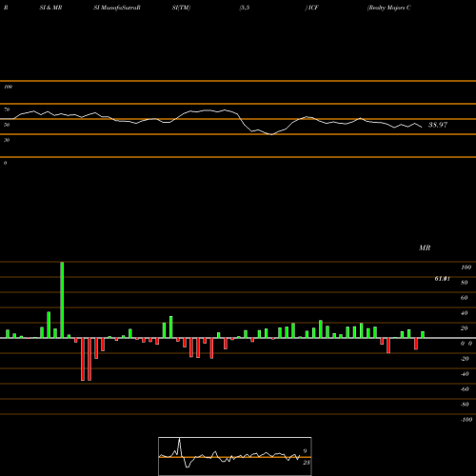Image resolution: width=476 pixels, height=476 pixels.
Task: Click the lowest dip of RSI line
Action: click(271, 134)
